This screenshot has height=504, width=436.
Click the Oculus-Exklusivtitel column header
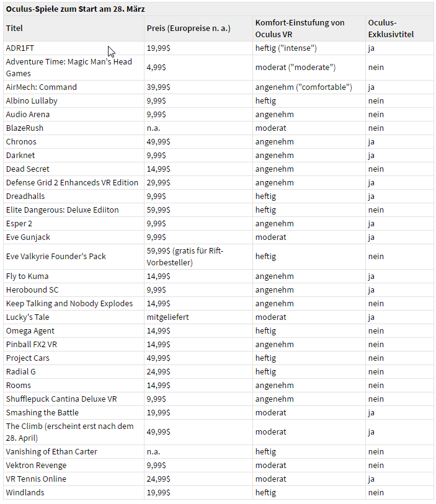tap(391, 29)
